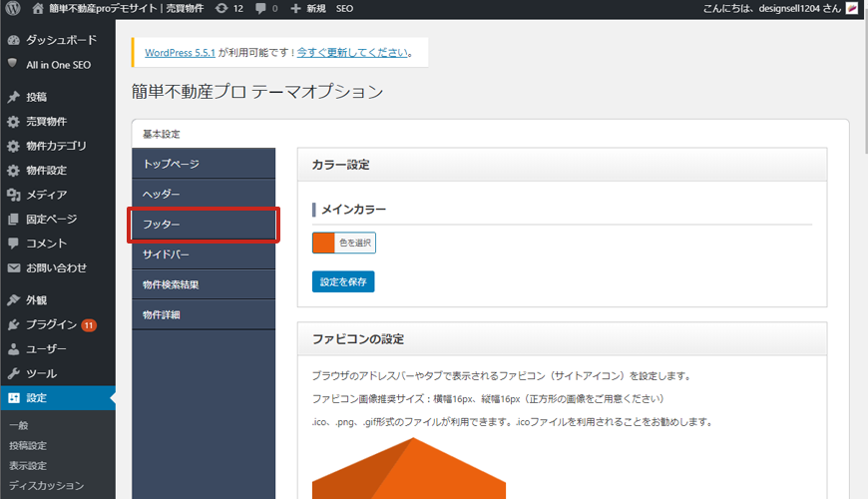
Task: Open ダッシュボード from the sidebar
Action: pos(61,40)
